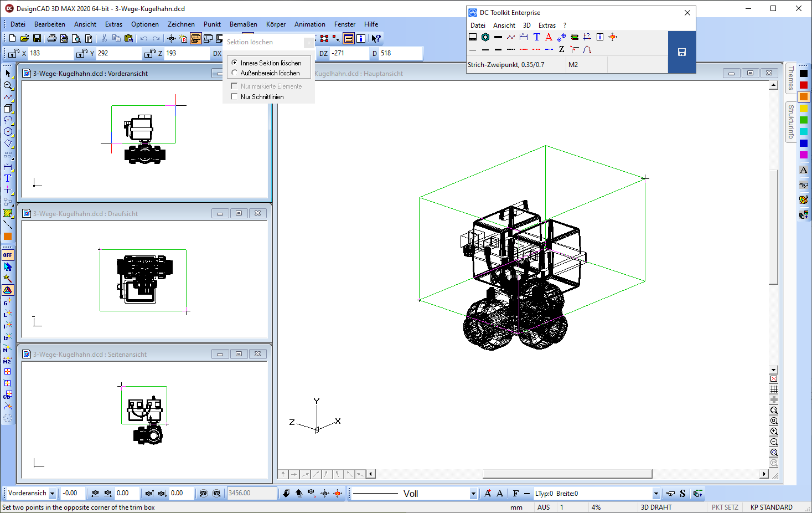
Task: Click the hex nut icon in DC Toolkit
Action: click(485, 37)
